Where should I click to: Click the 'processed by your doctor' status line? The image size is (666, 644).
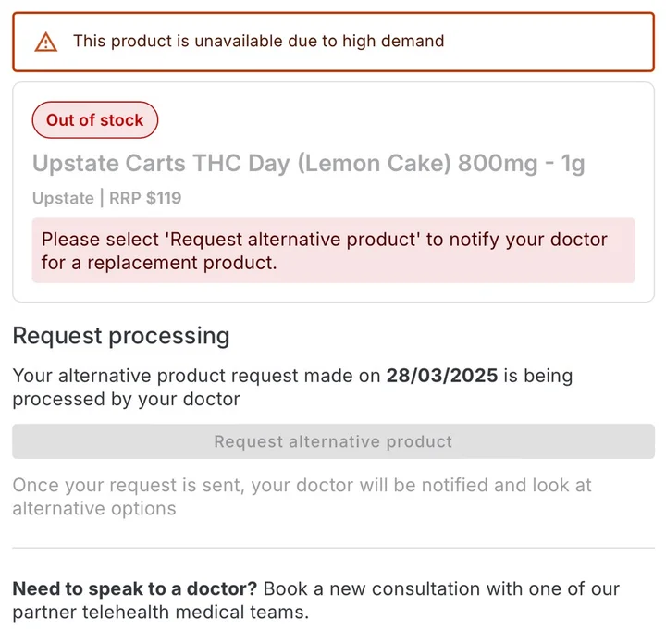pyautogui.click(x=126, y=400)
